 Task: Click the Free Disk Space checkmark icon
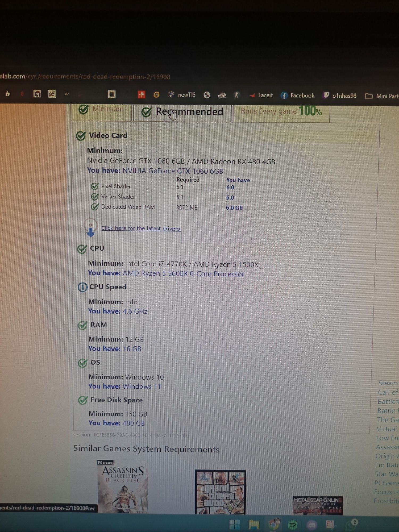(83, 400)
